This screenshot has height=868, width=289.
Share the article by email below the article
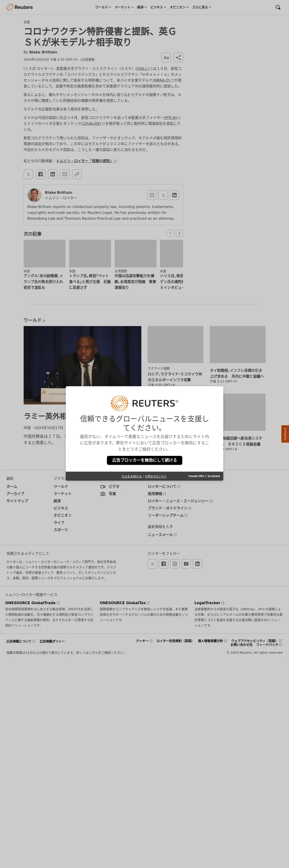(65, 174)
